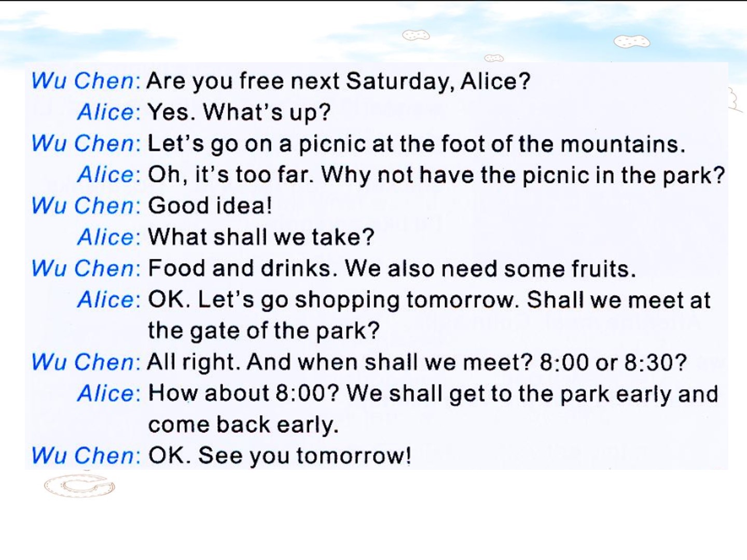Viewport: 747px width, 560px height.
Task: Click the sentence "Let's go shopping tomorrow."
Action: [358, 300]
